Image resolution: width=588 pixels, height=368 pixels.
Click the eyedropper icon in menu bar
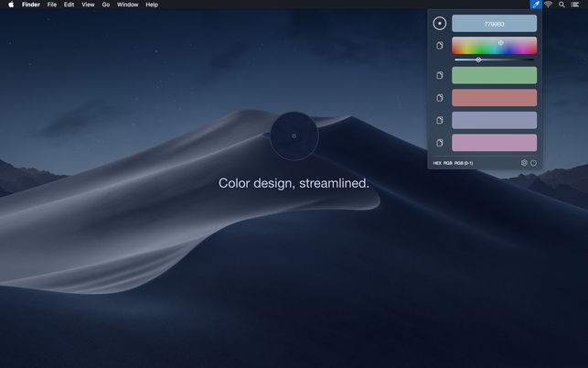point(536,5)
